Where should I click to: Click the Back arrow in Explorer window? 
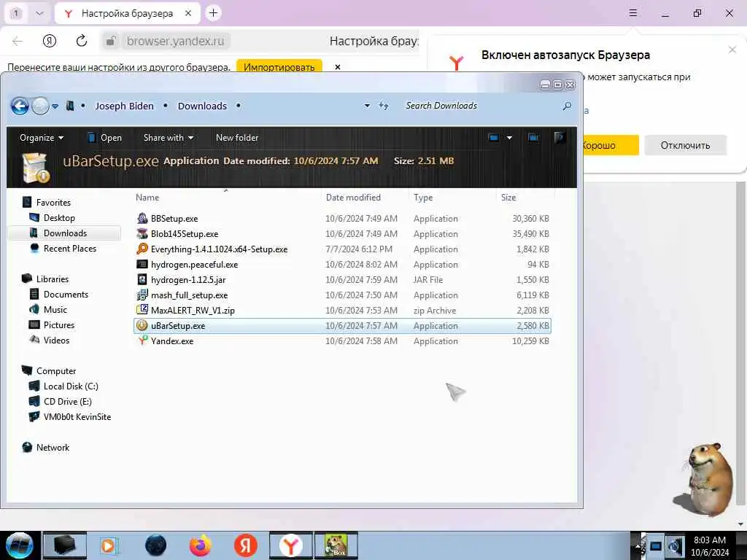click(x=20, y=106)
